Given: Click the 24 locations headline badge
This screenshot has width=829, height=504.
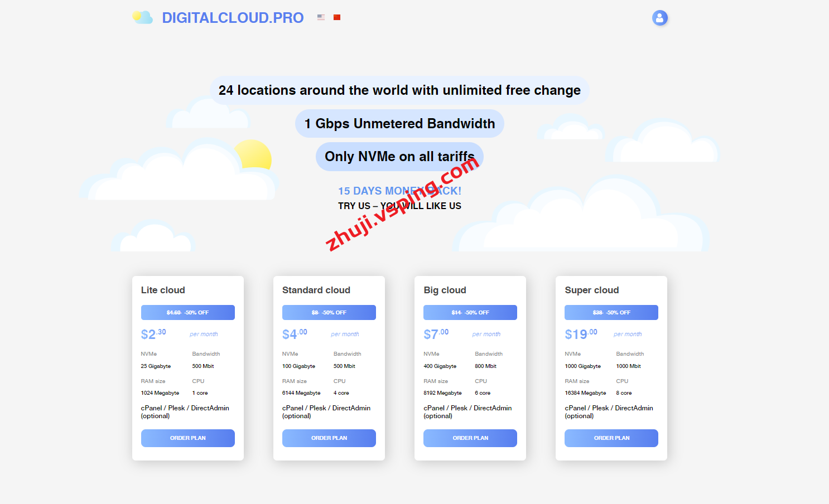Looking at the screenshot, I should [399, 90].
